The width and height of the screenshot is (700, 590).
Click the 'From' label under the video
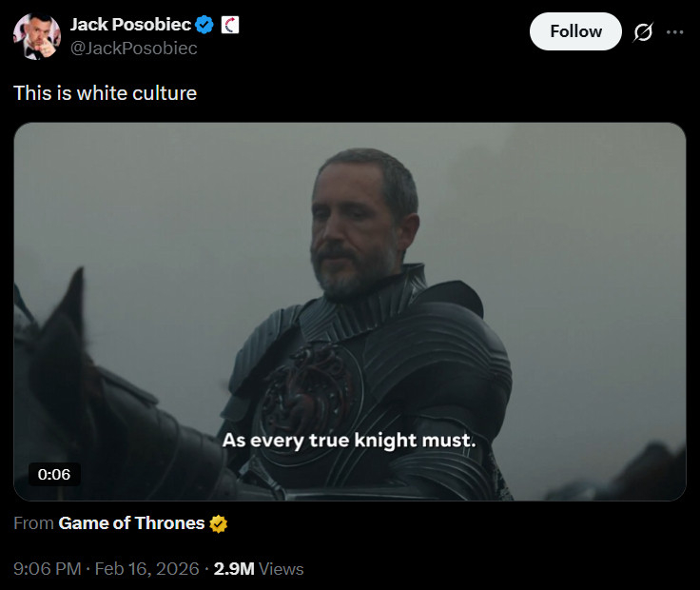pos(33,523)
